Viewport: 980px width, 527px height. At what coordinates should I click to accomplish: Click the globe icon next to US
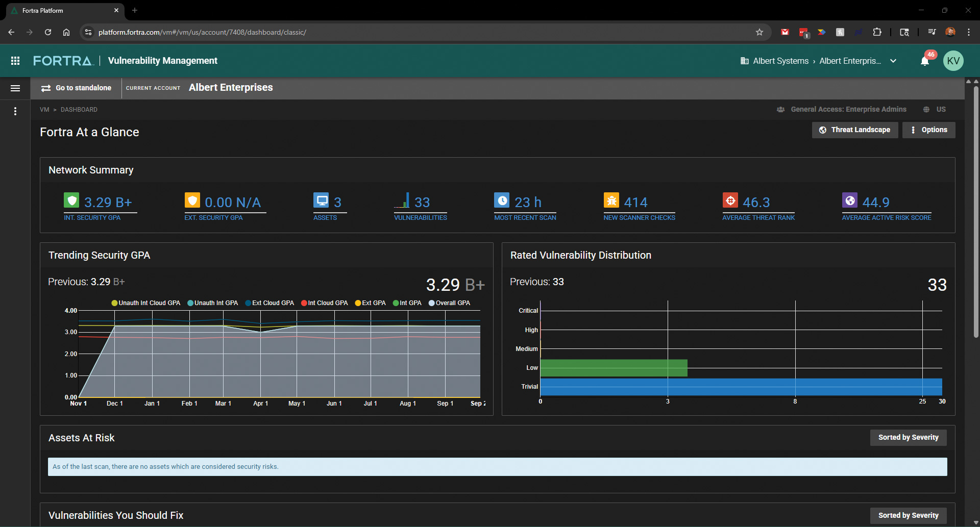coord(926,109)
